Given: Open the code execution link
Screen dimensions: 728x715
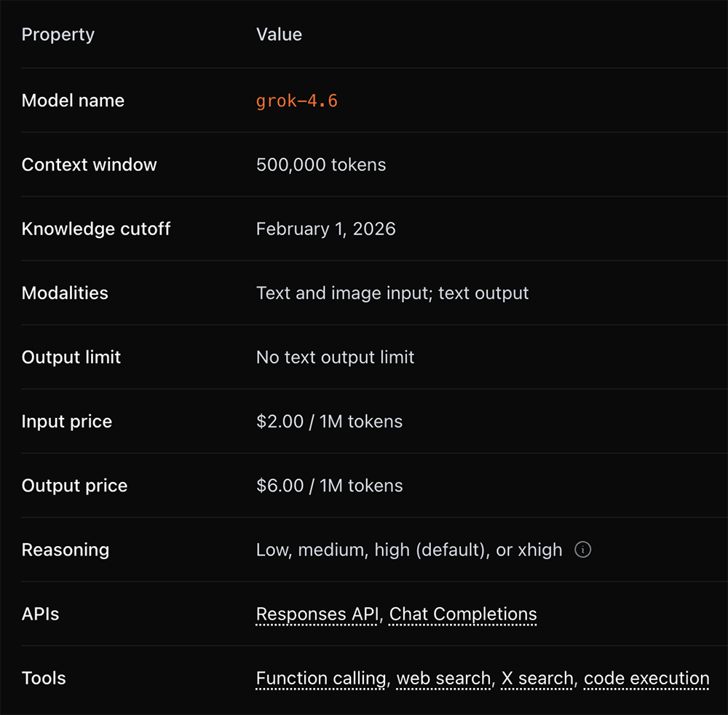Looking at the screenshot, I should coord(646,679).
